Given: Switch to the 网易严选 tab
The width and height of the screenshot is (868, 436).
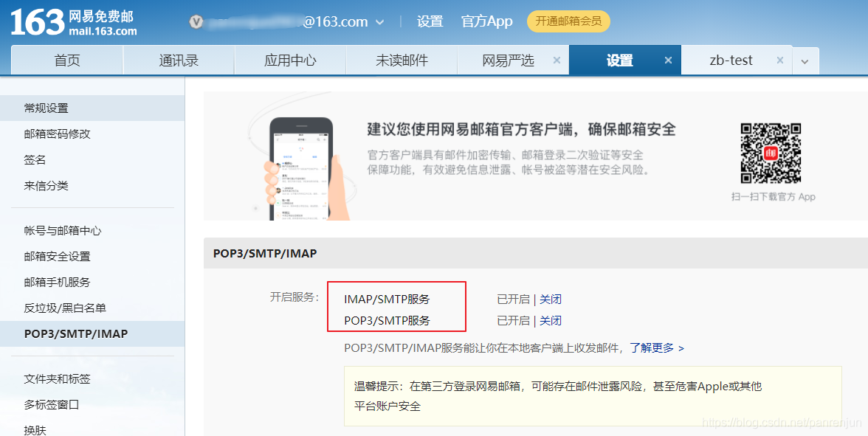Looking at the screenshot, I should click(508, 60).
